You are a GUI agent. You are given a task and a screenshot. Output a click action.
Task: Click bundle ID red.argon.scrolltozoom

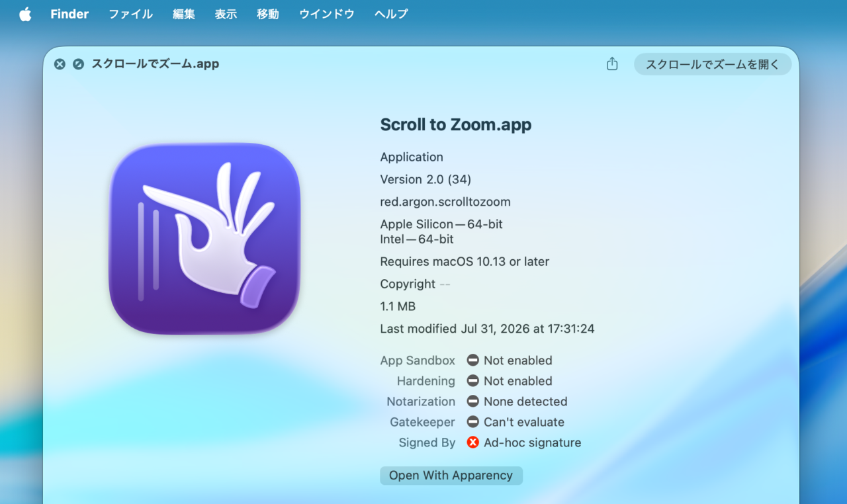445,202
